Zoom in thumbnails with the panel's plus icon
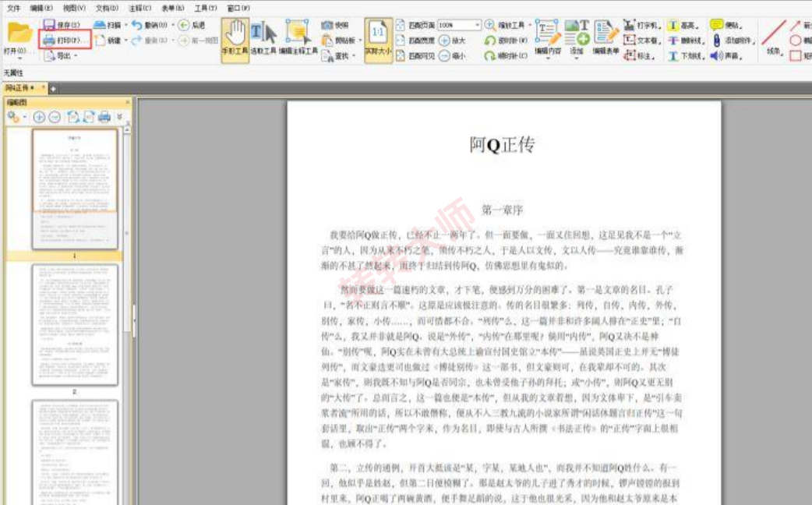Viewport: 812px width, 505px height. [39, 117]
